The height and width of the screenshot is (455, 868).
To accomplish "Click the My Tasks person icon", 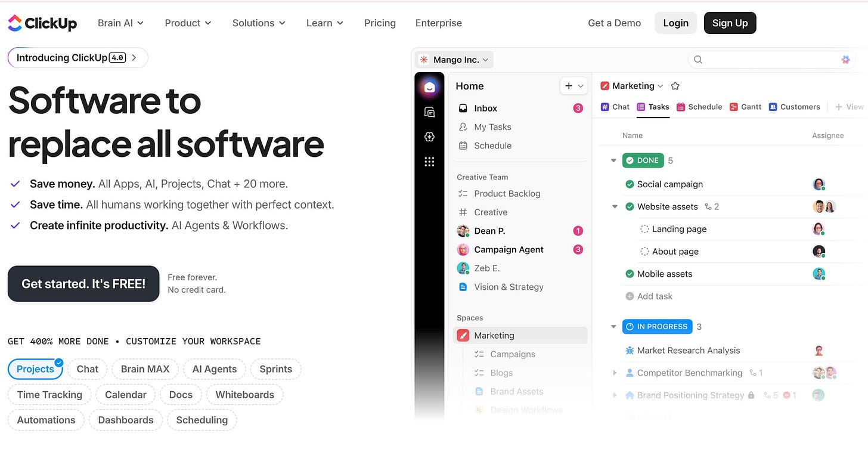I will pyautogui.click(x=463, y=127).
